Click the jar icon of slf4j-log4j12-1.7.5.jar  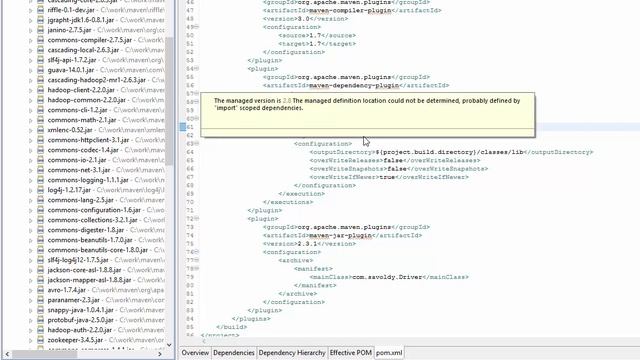40,260
